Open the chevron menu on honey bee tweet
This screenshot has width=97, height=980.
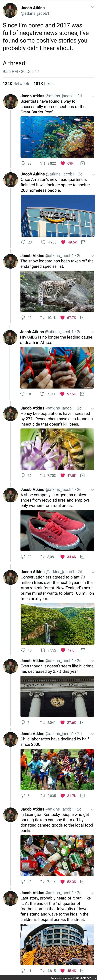coord(92,408)
